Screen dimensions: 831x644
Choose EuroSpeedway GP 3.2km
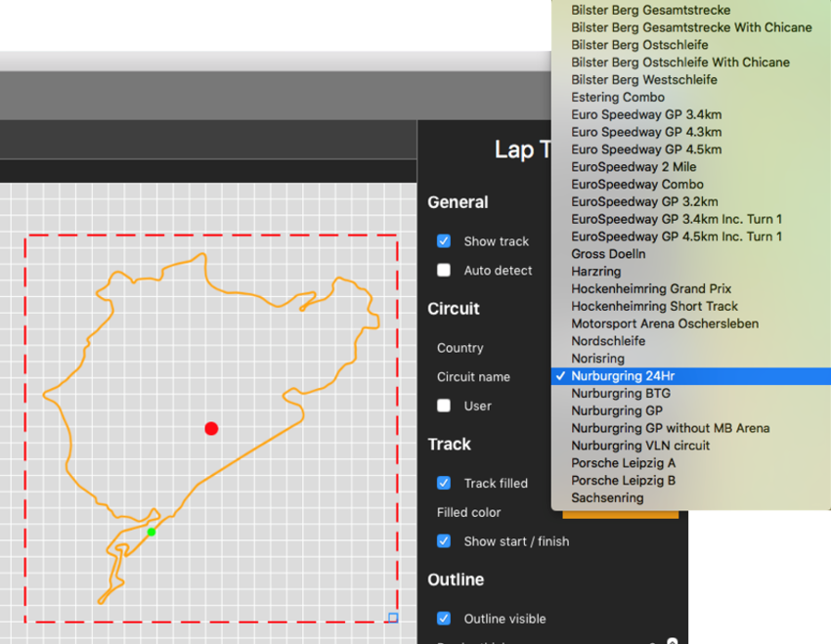[x=691, y=202]
